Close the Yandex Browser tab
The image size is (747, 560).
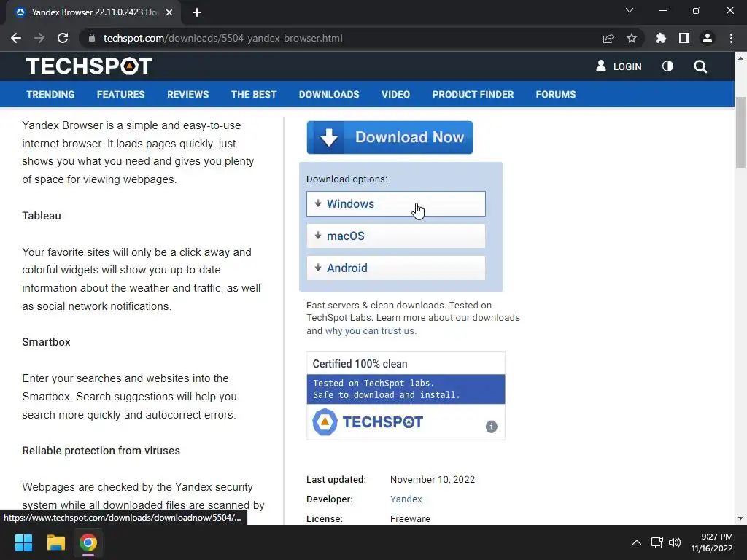(x=169, y=12)
